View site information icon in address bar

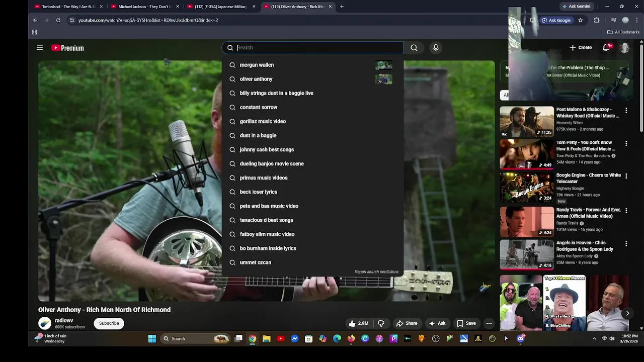click(x=72, y=20)
